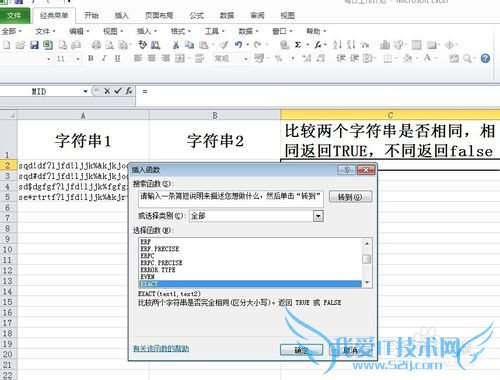The image size is (500, 380).
Task: Click the Enter checkmark in formula bar
Action: (x=118, y=91)
